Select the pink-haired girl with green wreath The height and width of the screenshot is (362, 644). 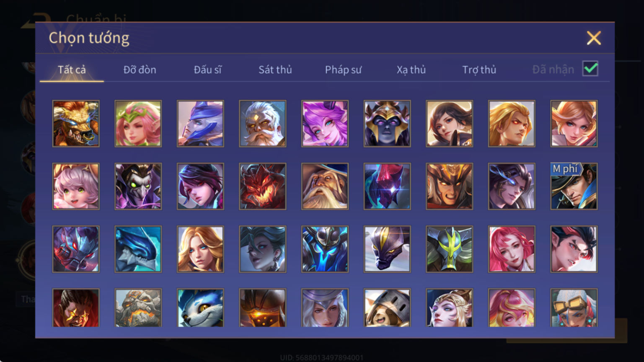point(138,124)
